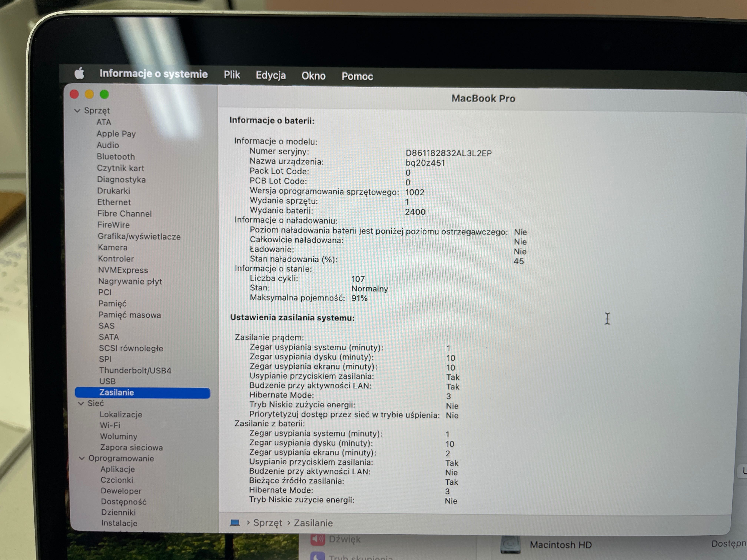Open the Okno menu
747x560 pixels.
tap(313, 76)
